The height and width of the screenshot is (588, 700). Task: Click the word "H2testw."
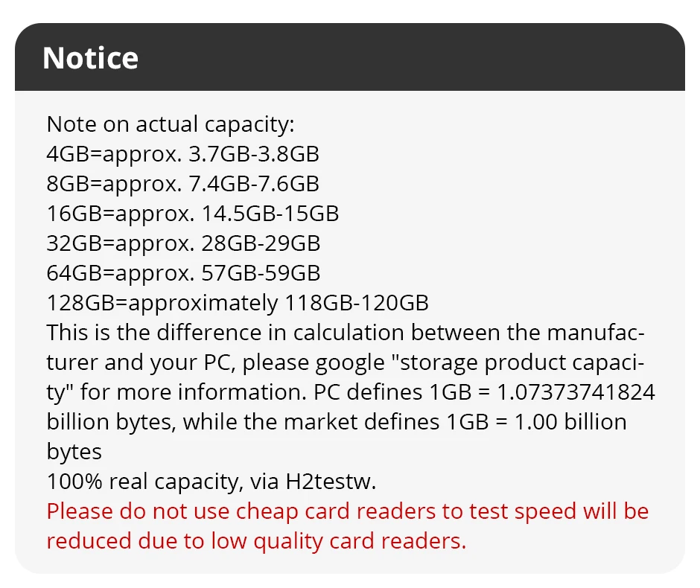331,482
